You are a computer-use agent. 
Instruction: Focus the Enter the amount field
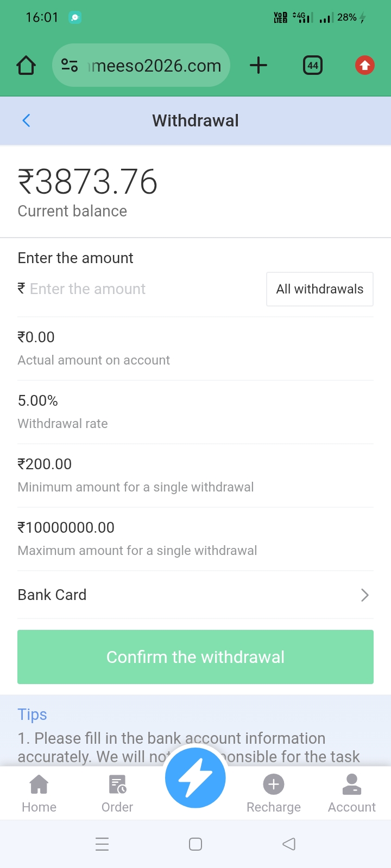(136, 289)
